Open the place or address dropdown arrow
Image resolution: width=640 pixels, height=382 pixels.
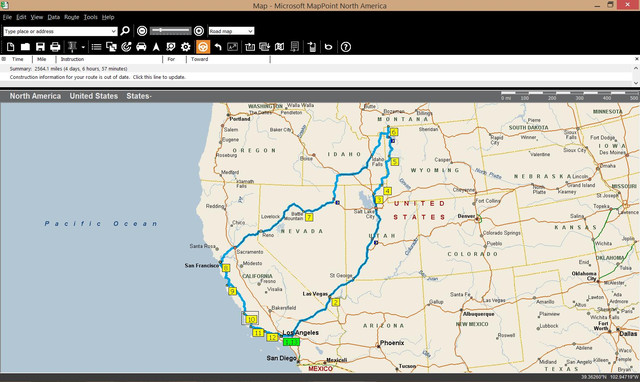[113, 31]
